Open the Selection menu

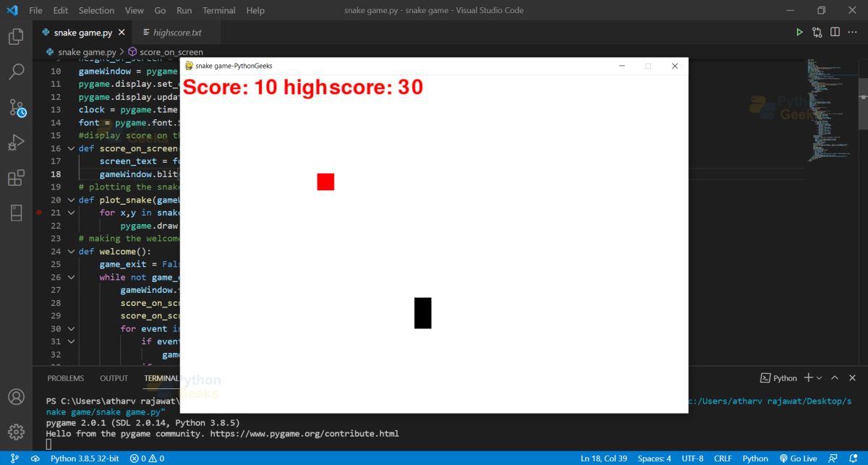(96, 10)
